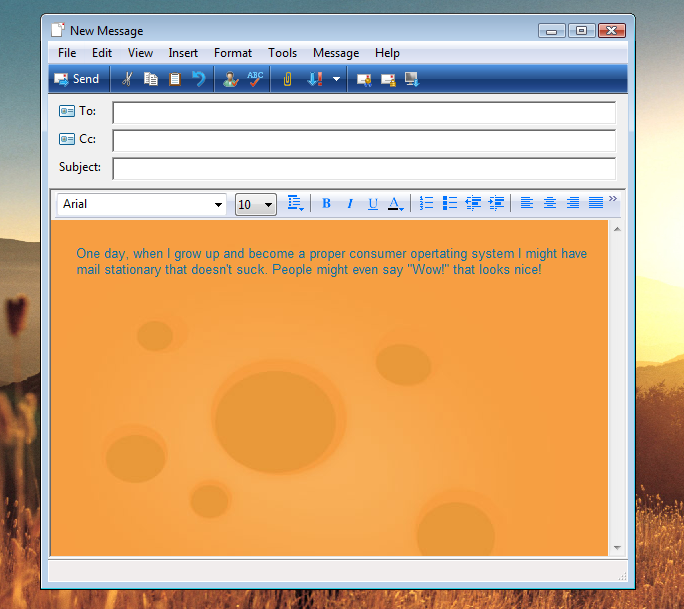684x609 pixels.
Task: Open the Edit menu
Action: pyautogui.click(x=102, y=53)
